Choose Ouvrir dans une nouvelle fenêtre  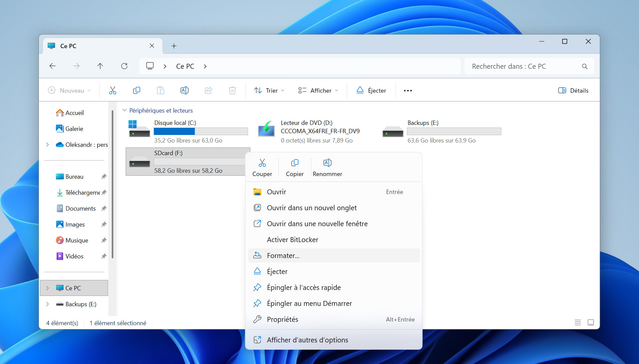point(334,224)
